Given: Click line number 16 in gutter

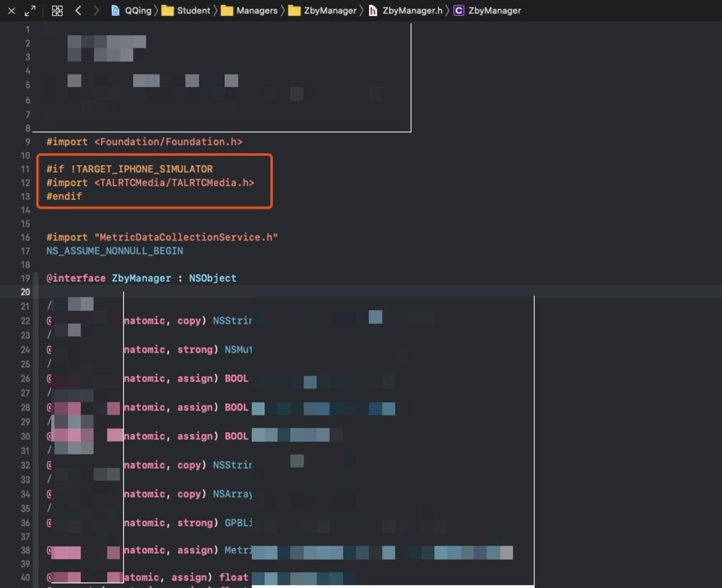Looking at the screenshot, I should [x=25, y=238].
